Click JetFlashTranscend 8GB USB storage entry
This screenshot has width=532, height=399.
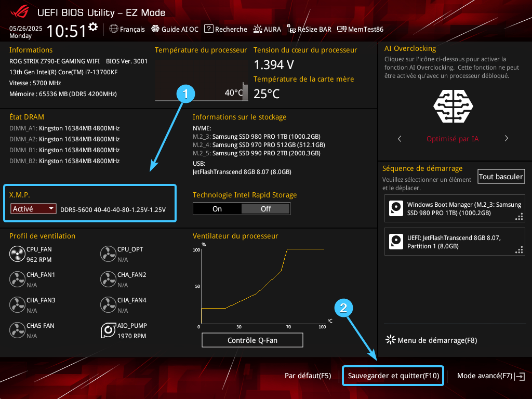point(242,171)
